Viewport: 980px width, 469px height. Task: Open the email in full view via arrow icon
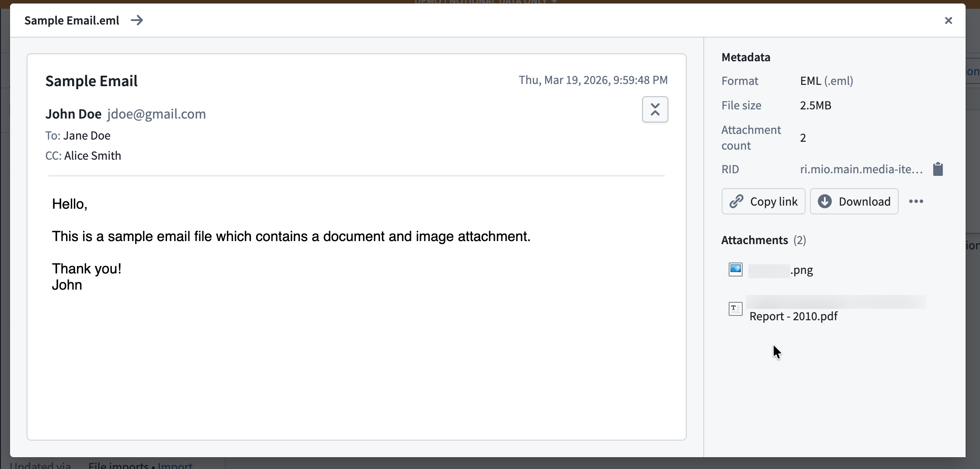click(137, 20)
